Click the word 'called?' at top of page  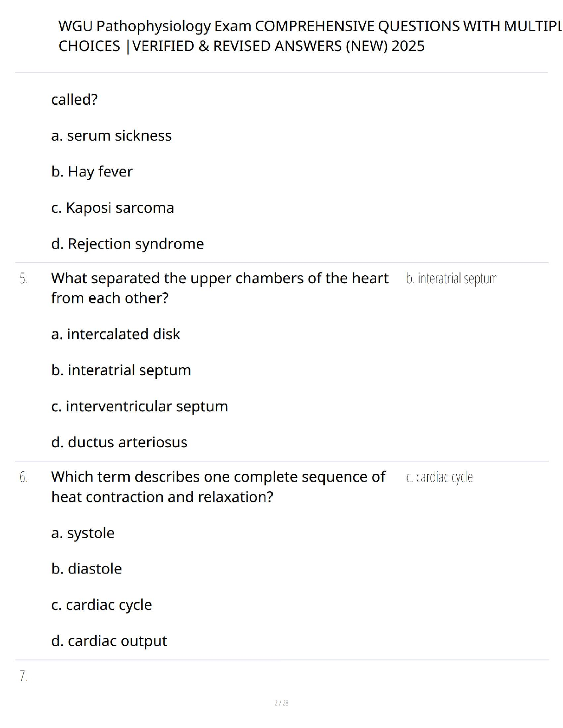(74, 100)
